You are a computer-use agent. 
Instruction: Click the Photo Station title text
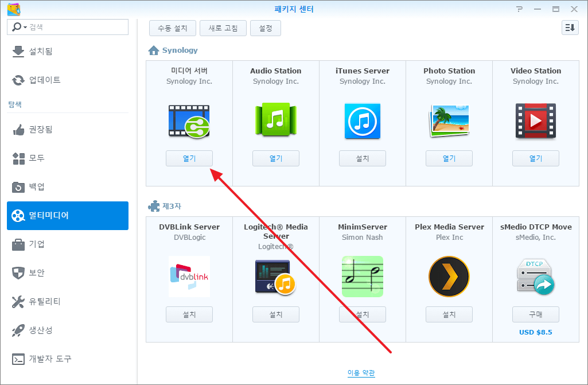(449, 71)
